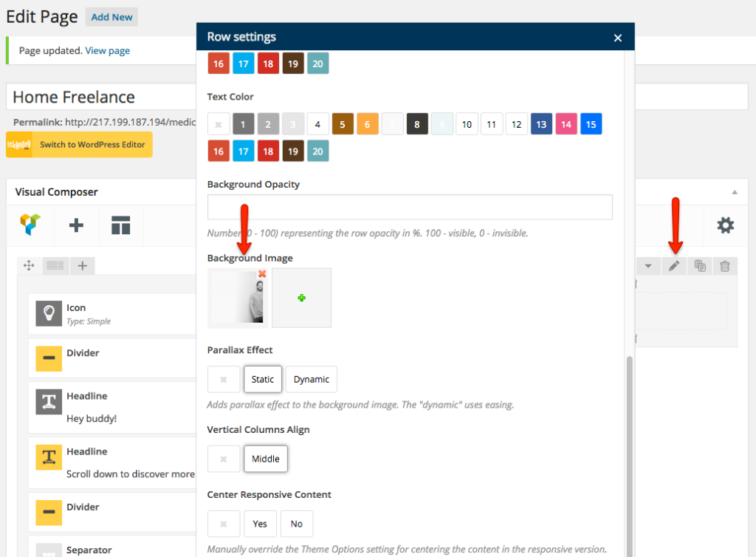
Task: Select Dynamic parallax effect
Action: tap(312, 380)
